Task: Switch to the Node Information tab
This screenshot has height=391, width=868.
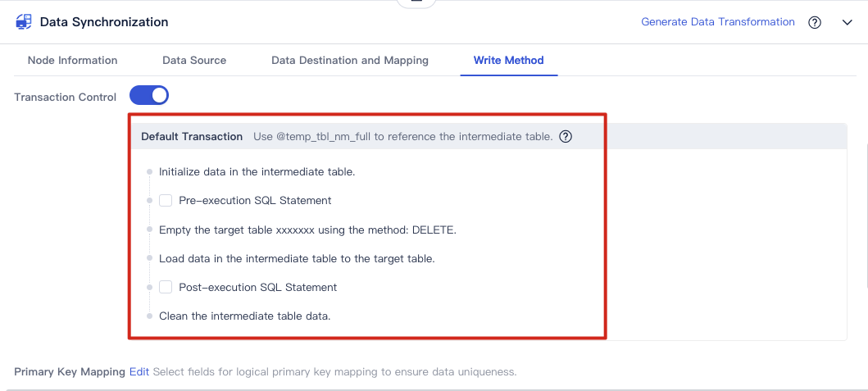Action: tap(72, 61)
